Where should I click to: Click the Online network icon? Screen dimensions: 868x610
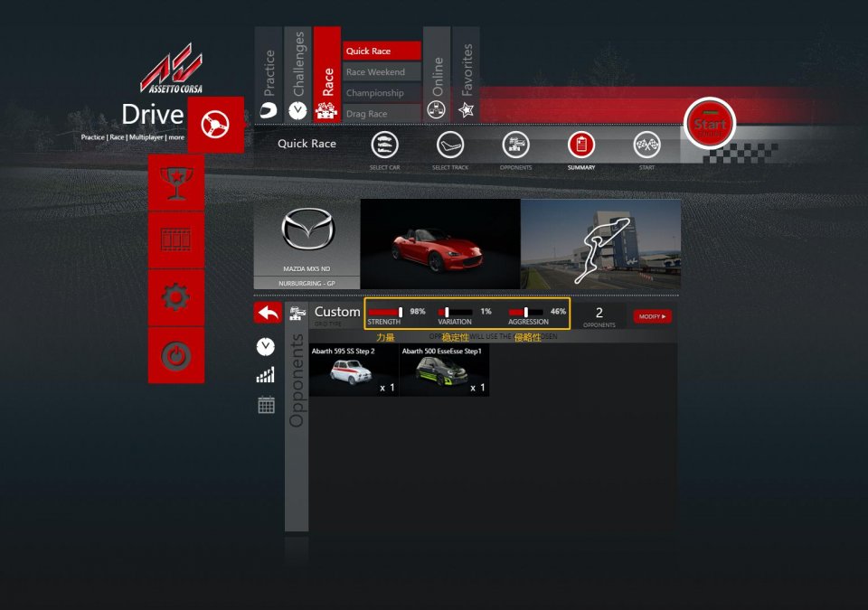[x=436, y=111]
